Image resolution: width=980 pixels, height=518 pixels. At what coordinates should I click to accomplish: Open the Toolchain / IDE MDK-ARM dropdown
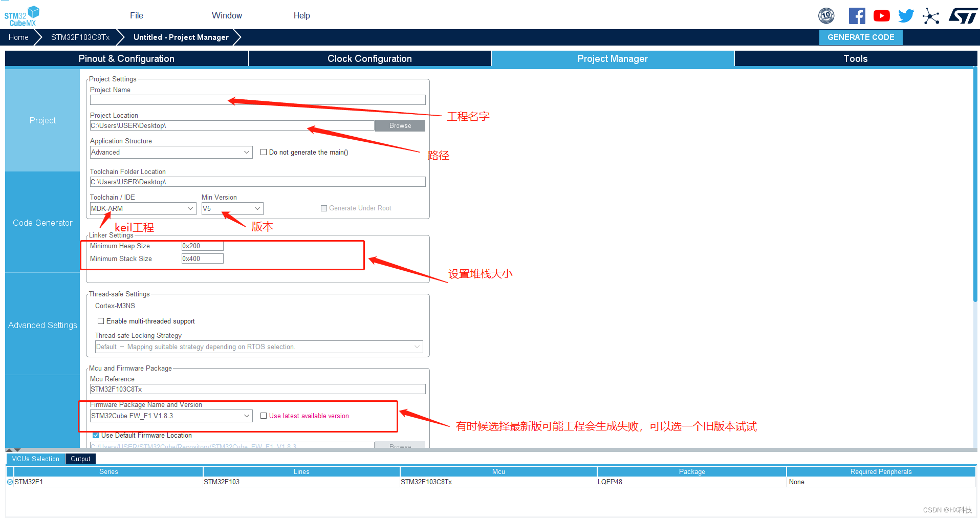pos(143,208)
